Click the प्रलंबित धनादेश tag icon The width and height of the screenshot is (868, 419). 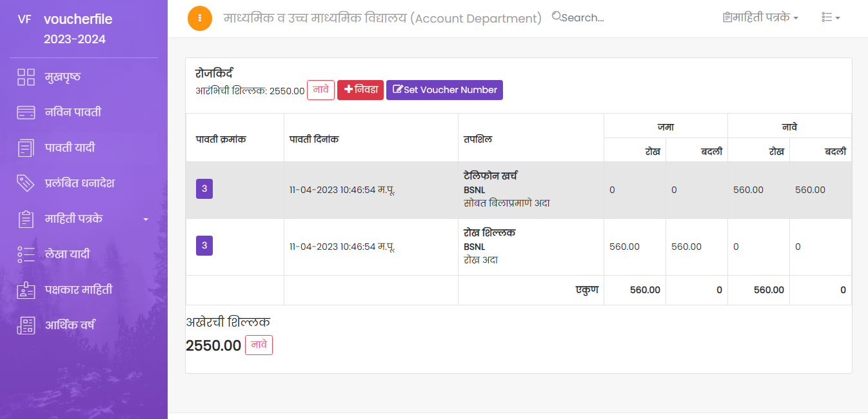coord(26,183)
